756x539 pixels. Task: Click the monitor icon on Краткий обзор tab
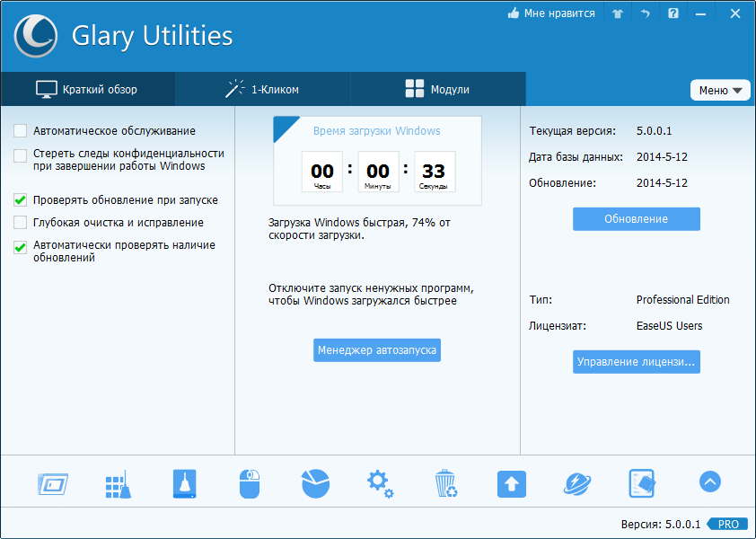tap(47, 89)
